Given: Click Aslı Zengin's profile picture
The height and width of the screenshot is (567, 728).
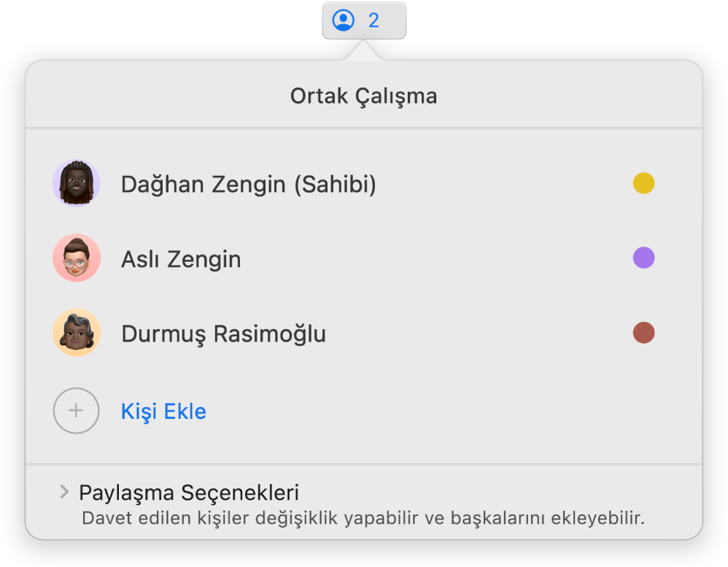Looking at the screenshot, I should pyautogui.click(x=76, y=258).
